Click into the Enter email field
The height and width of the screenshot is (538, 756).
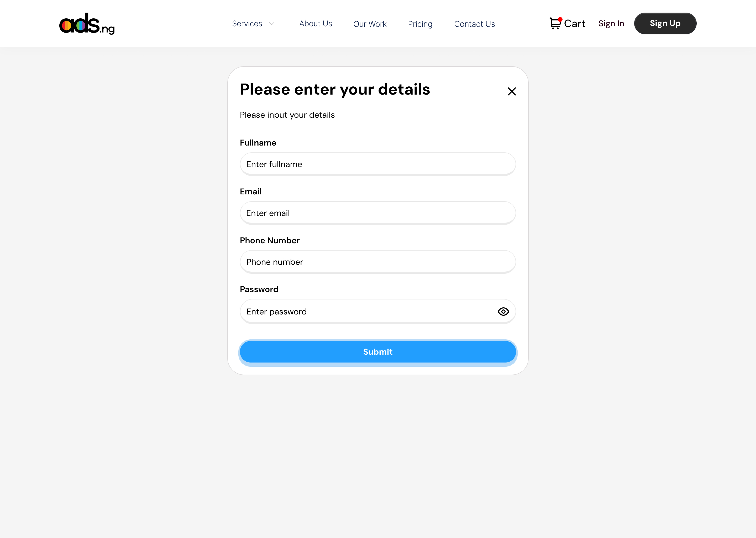point(378,213)
